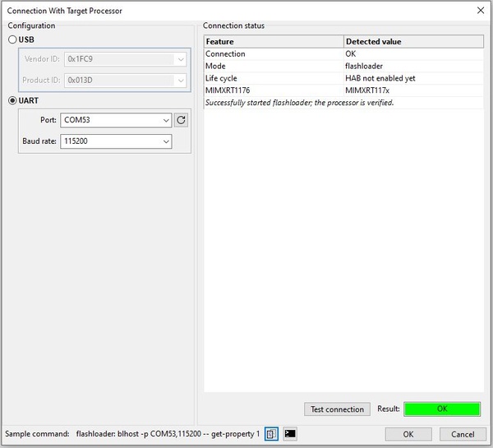Select the UART connection radio button
The width and height of the screenshot is (493, 448).
coord(12,100)
